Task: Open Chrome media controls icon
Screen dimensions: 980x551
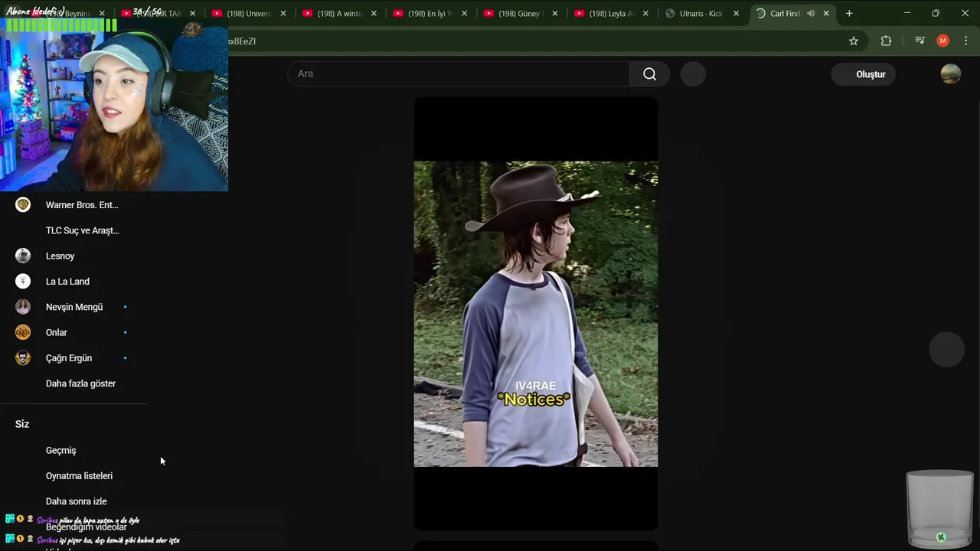Action: pyautogui.click(x=920, y=41)
